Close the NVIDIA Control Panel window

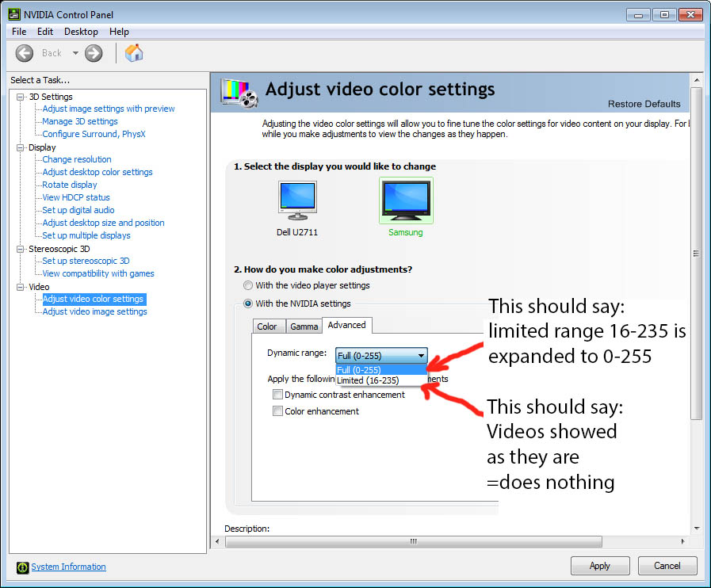click(x=690, y=15)
